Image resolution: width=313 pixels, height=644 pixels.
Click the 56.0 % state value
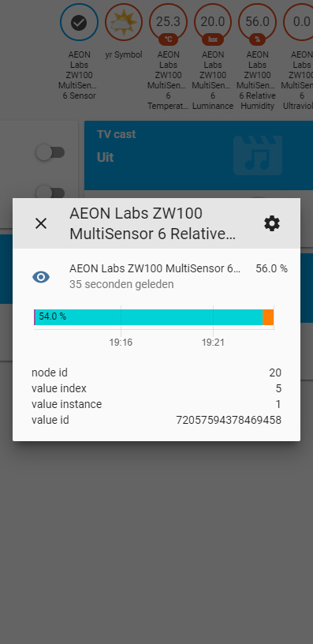pos(271,268)
